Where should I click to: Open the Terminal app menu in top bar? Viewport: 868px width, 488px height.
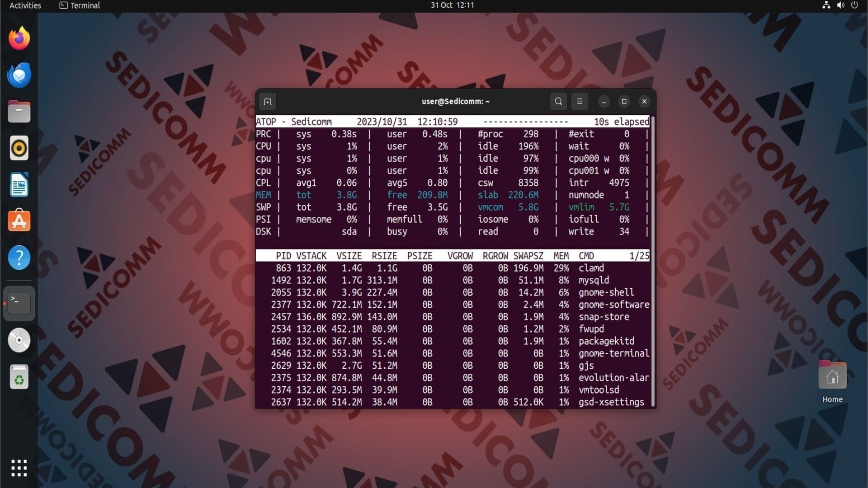tap(80, 5)
